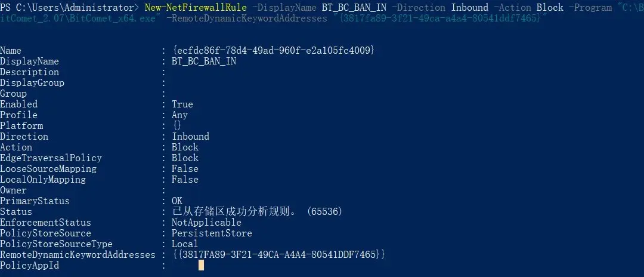Click the True value next to Enabled
The image size is (644, 277).
pos(182,104)
